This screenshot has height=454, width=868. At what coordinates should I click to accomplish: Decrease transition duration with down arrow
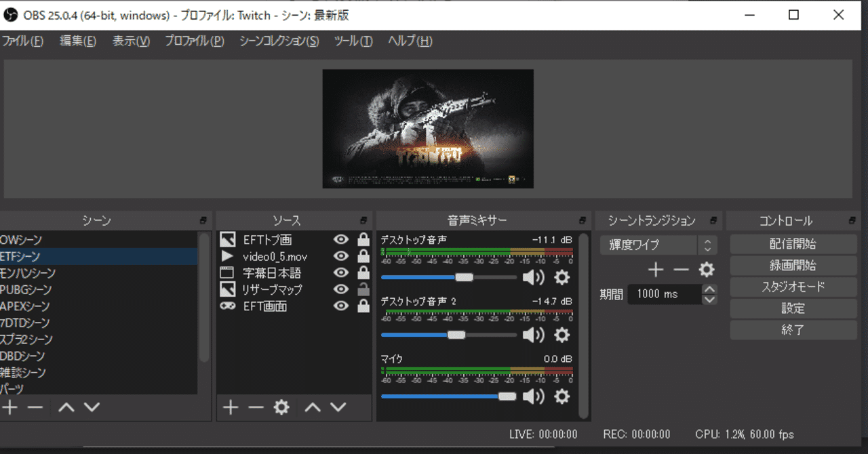709,299
